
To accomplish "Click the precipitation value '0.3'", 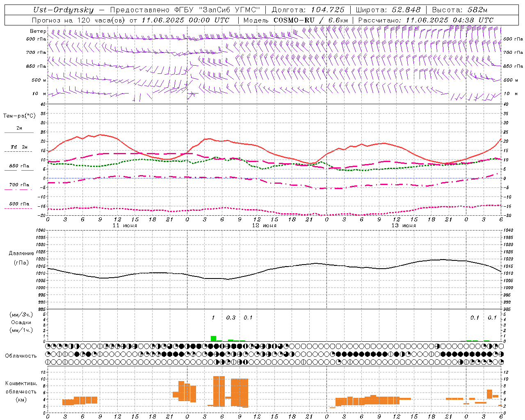I will click(231, 317).
